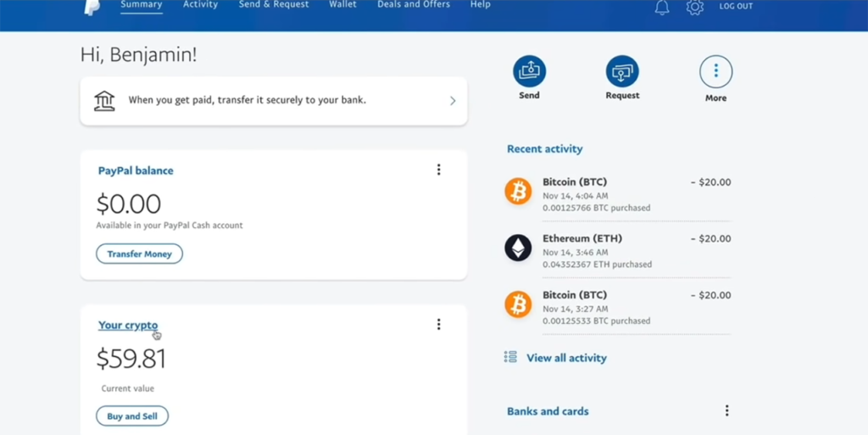Viewport: 868px width, 435px height.
Task: Click the bank building icon in banner
Action: click(104, 101)
